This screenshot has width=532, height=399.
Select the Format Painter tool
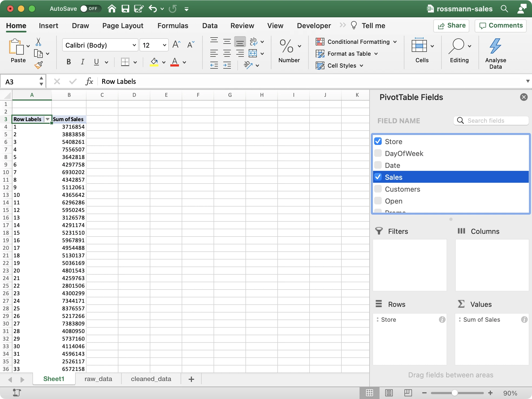coord(39,65)
